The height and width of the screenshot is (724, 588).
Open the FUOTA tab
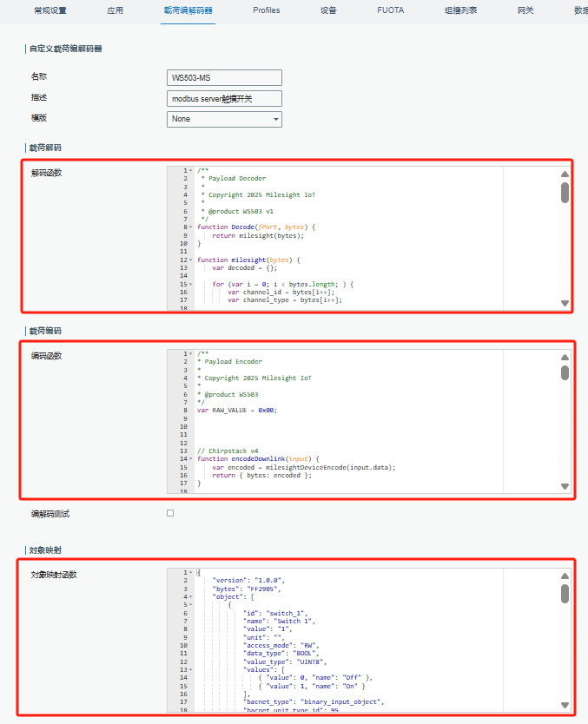pos(389,10)
